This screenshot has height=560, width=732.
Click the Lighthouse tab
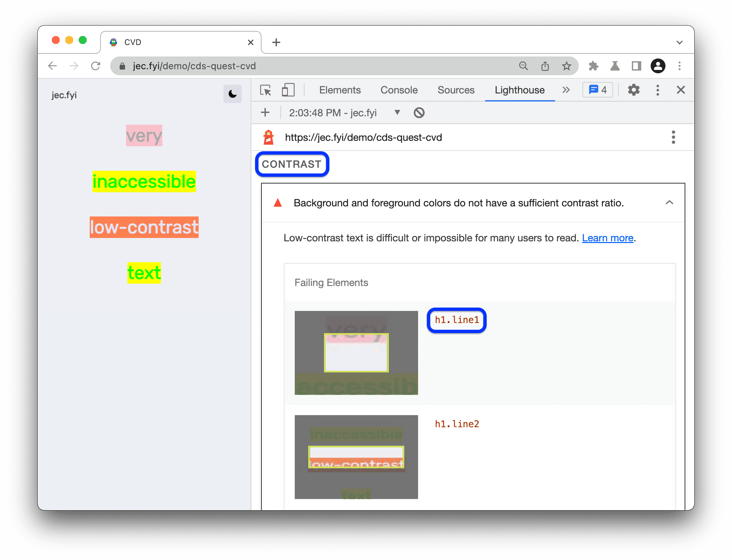519,90
